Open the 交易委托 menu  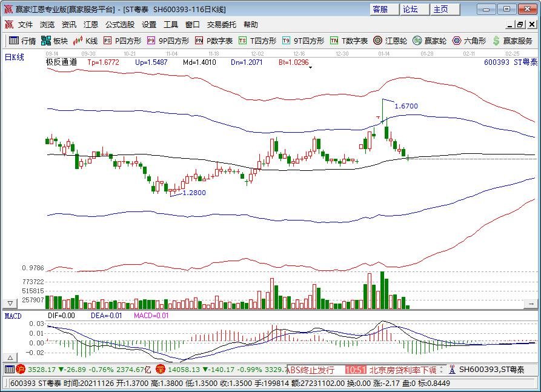pyautogui.click(x=222, y=24)
